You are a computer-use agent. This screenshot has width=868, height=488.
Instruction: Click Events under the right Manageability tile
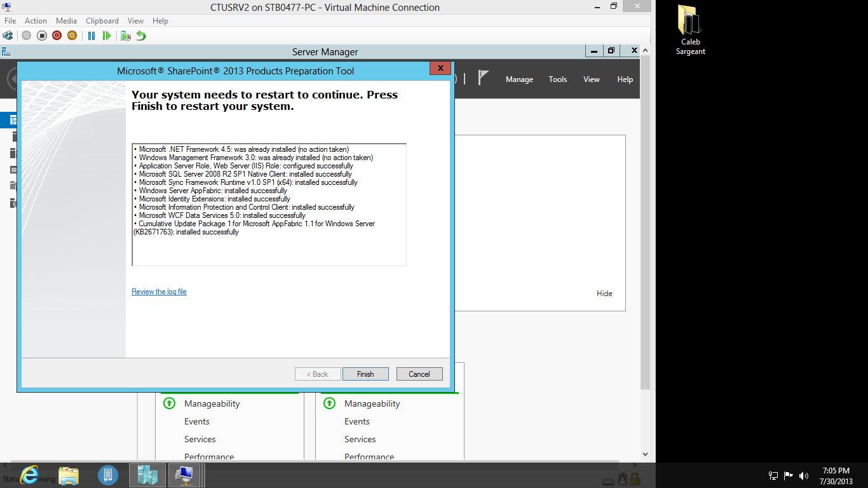(357, 421)
